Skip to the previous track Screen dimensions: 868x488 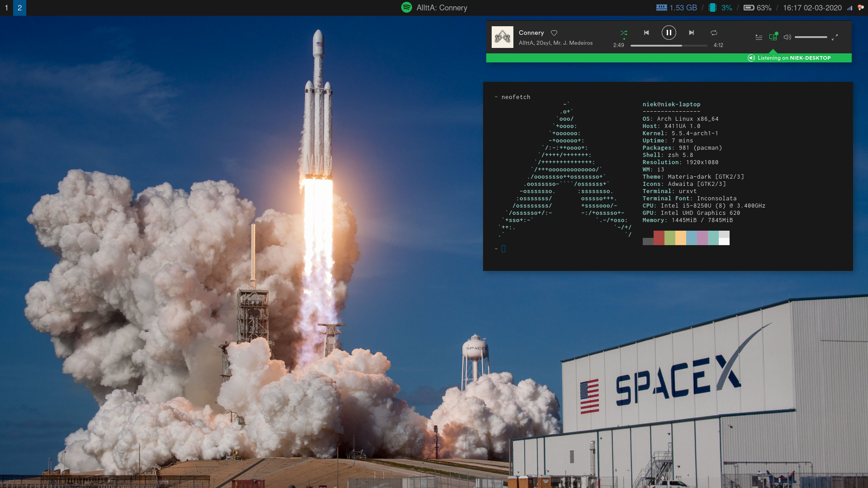pyautogui.click(x=646, y=33)
